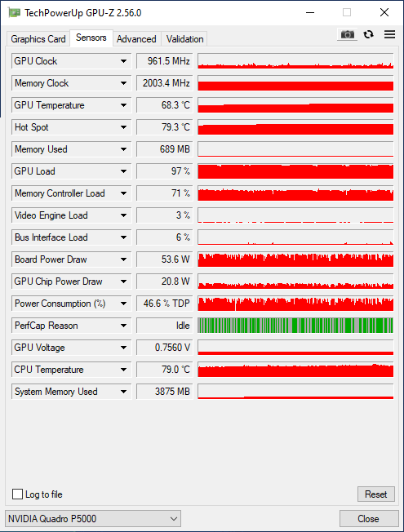Enable the Log to file checkbox

(17, 494)
